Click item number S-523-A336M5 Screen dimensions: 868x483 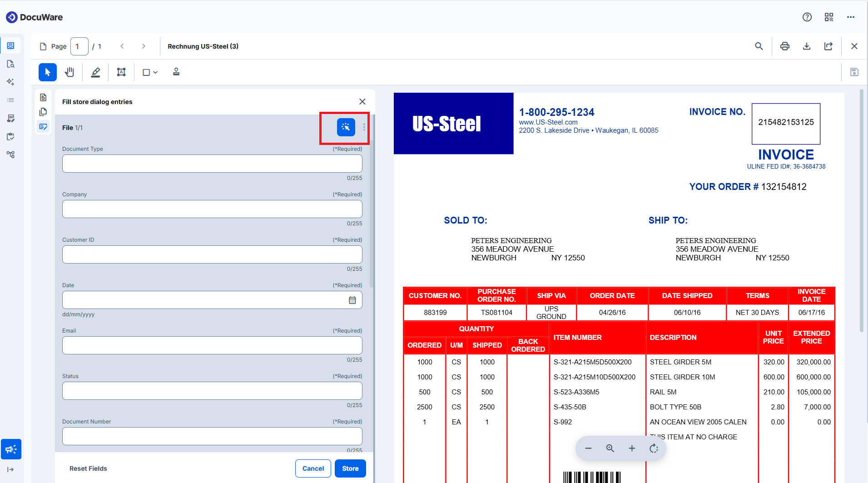[576, 392]
